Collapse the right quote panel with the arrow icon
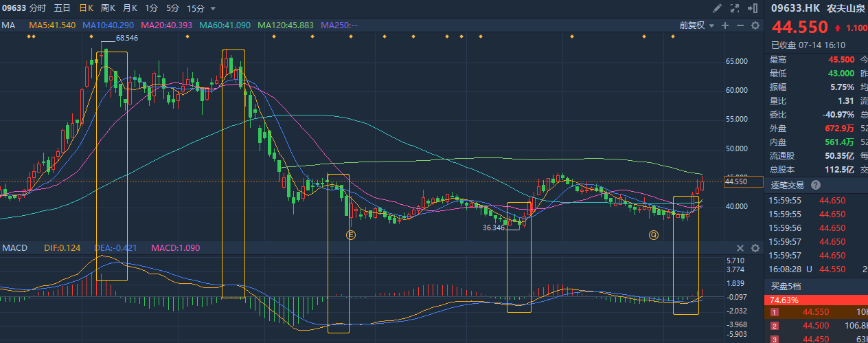This screenshot has height=343, width=868. [753, 8]
